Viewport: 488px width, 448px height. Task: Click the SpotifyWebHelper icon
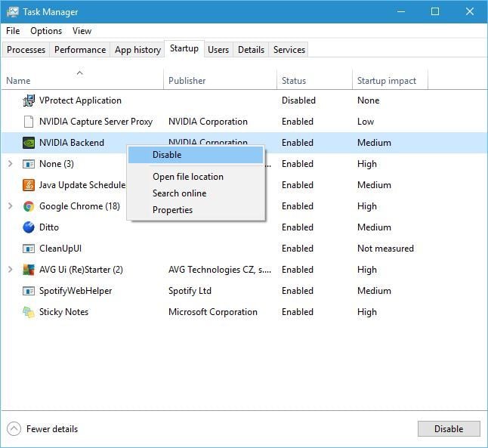coord(29,291)
